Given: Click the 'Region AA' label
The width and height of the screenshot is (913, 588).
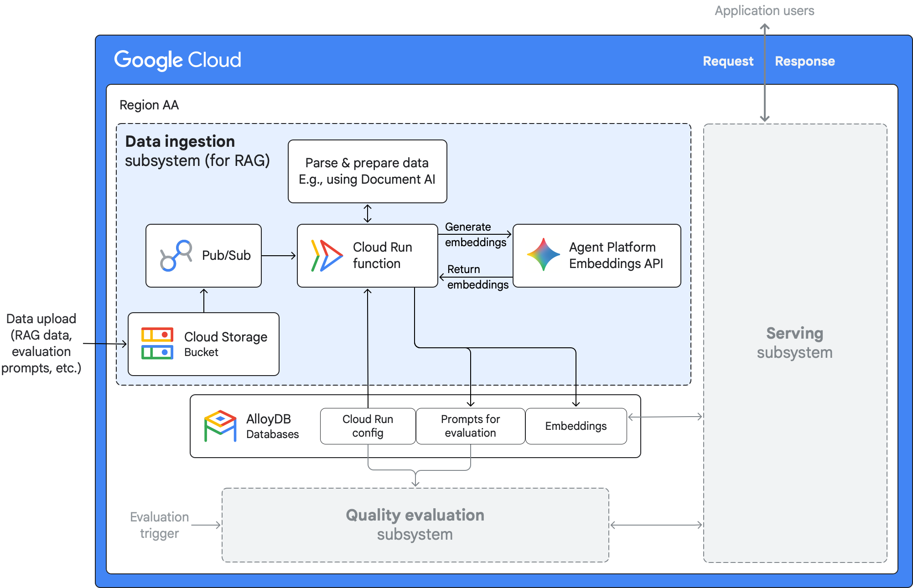Looking at the screenshot, I should [149, 105].
